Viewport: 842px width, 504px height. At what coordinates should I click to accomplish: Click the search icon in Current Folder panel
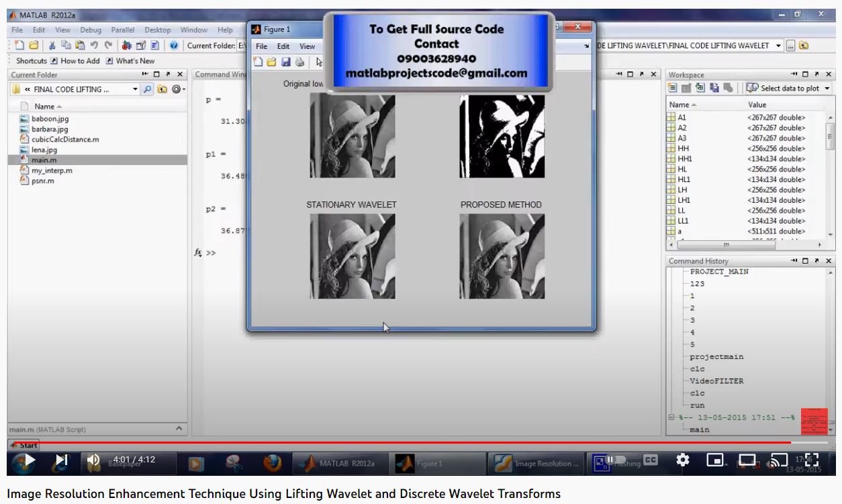[x=148, y=89]
